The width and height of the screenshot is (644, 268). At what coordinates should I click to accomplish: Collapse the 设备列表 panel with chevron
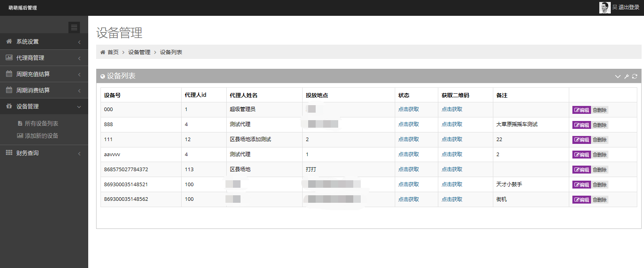(x=618, y=76)
